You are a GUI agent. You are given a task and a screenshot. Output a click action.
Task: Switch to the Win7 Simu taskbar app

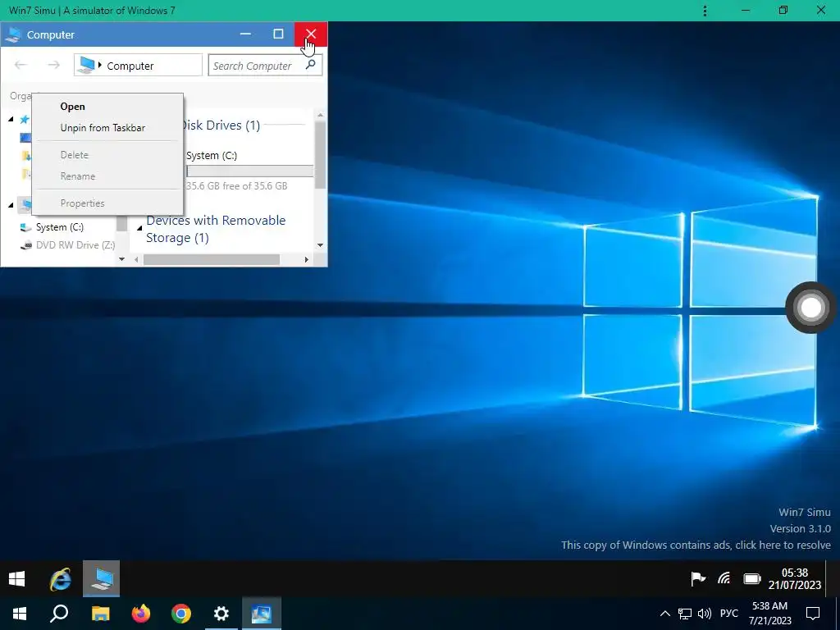(262, 614)
